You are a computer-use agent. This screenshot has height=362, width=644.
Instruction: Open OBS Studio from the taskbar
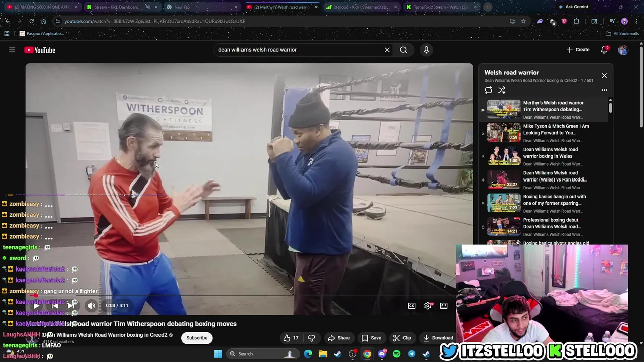pyautogui.click(x=352, y=354)
